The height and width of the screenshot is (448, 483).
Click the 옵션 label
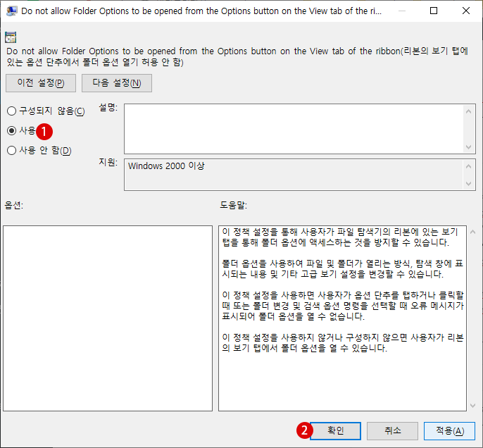(x=14, y=205)
